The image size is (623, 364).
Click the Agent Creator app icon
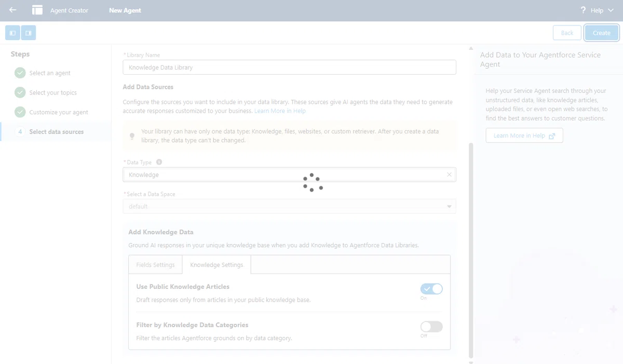coord(37,10)
